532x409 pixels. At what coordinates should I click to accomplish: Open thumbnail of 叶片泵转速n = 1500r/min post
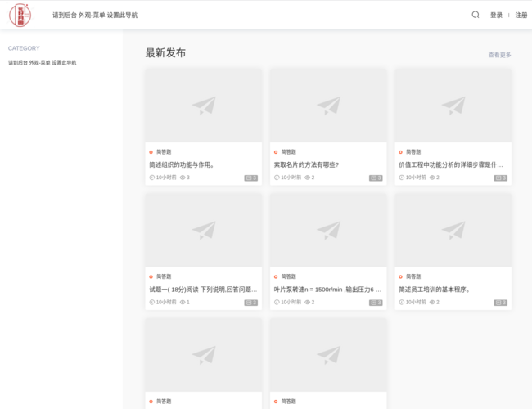(x=328, y=231)
